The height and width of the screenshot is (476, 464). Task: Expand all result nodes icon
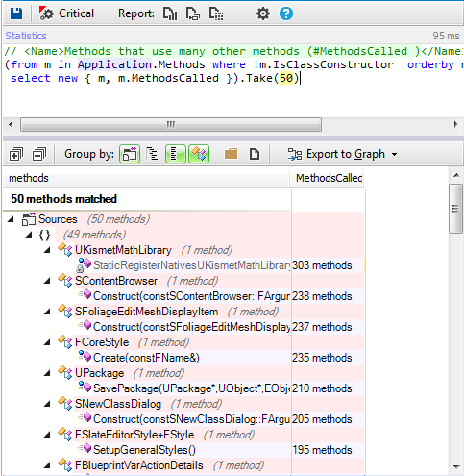[16, 154]
